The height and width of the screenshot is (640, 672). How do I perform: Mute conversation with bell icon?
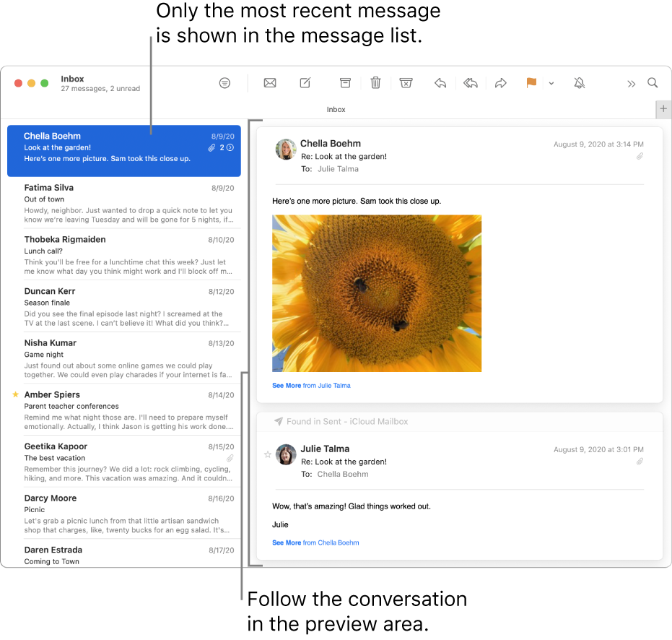pos(580,83)
